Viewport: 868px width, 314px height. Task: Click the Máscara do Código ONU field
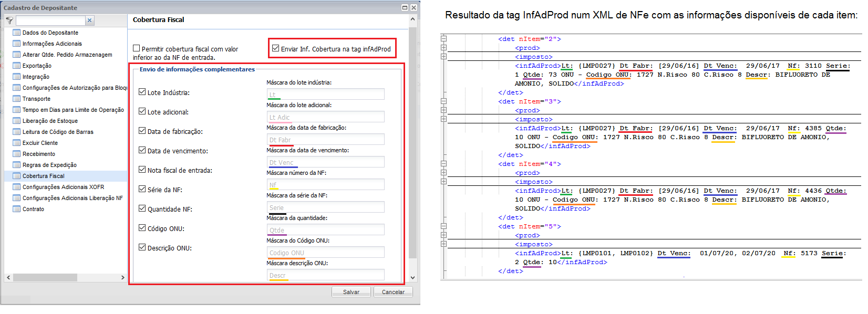tap(325, 253)
